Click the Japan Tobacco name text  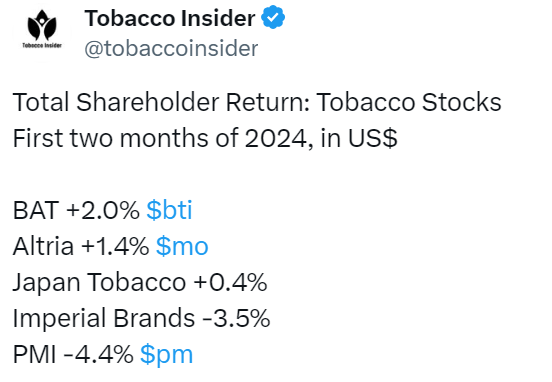click(99, 283)
